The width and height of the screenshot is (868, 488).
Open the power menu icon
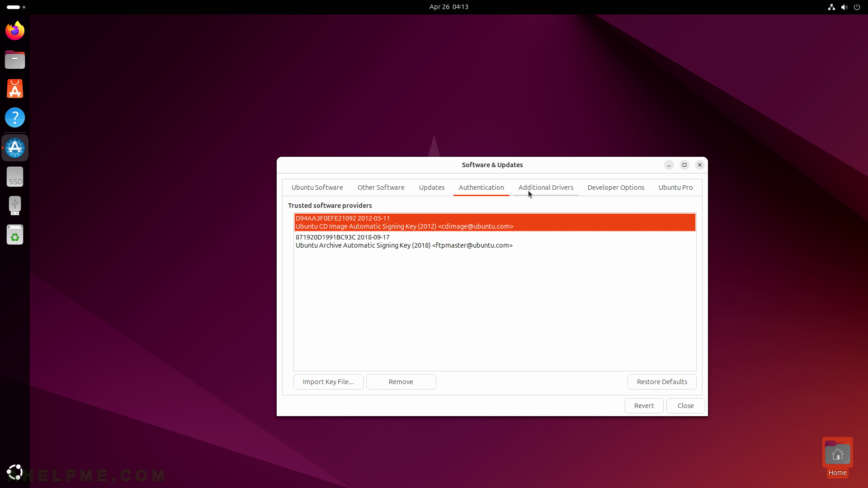tap(857, 7)
